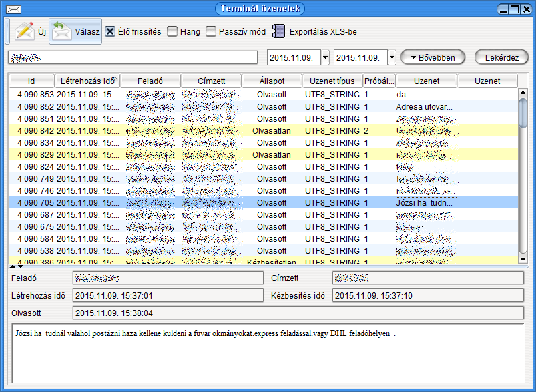
Task: Click the envelope icon in title bar
Action: pyautogui.click(x=12, y=9)
